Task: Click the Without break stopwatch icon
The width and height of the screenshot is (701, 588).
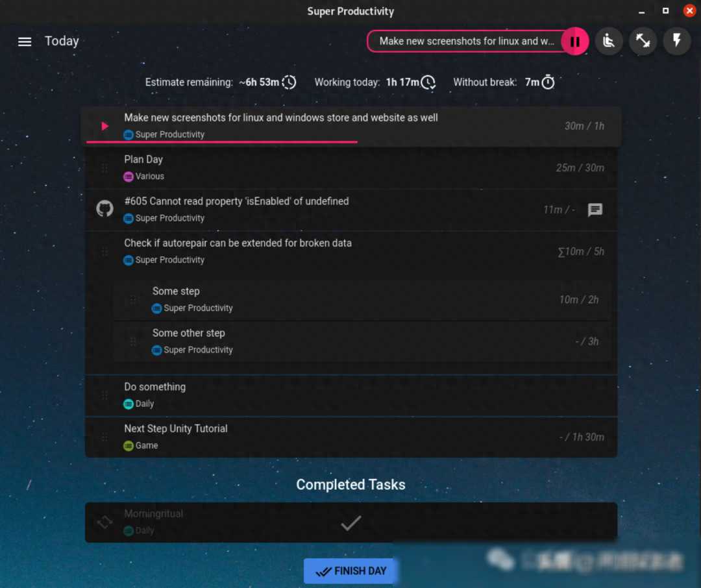Action: pos(548,82)
